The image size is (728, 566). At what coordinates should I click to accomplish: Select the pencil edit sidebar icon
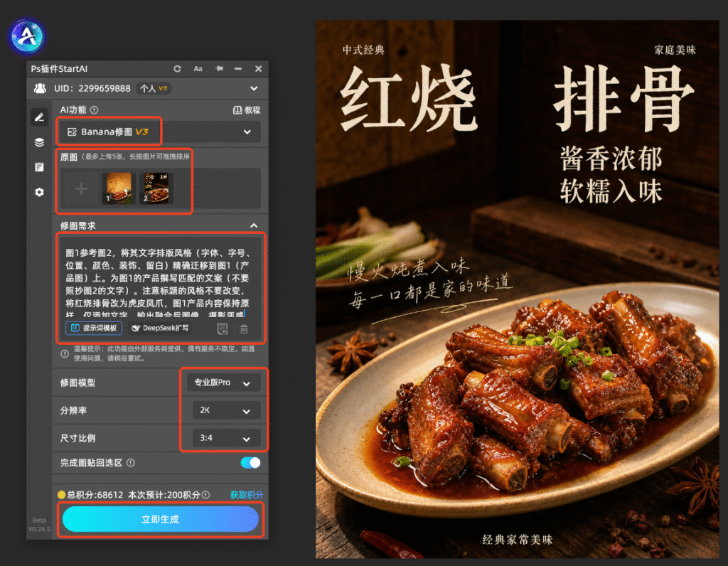point(40,117)
